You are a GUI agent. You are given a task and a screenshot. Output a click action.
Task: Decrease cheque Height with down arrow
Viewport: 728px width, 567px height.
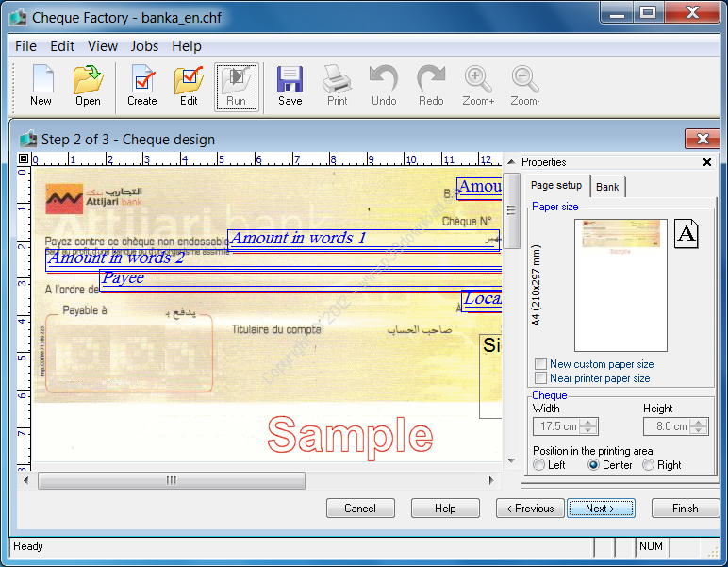click(x=698, y=430)
